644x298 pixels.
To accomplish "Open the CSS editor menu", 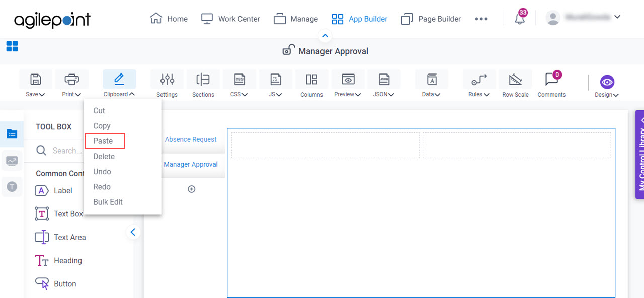I will click(239, 84).
